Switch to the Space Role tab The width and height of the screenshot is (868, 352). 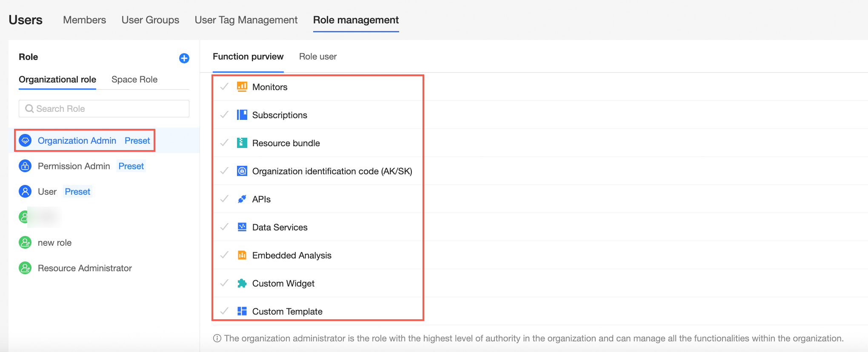point(134,79)
